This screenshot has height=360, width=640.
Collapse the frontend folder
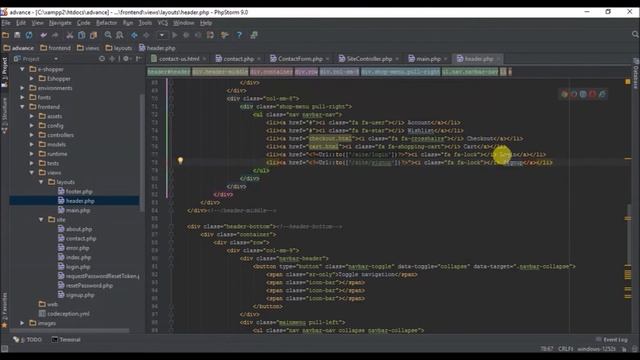(x=22, y=107)
